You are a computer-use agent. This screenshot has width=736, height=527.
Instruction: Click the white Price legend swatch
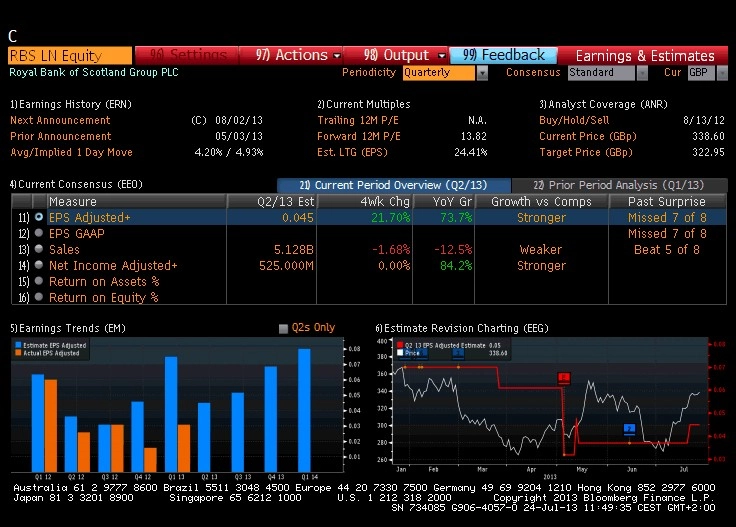coord(400,353)
